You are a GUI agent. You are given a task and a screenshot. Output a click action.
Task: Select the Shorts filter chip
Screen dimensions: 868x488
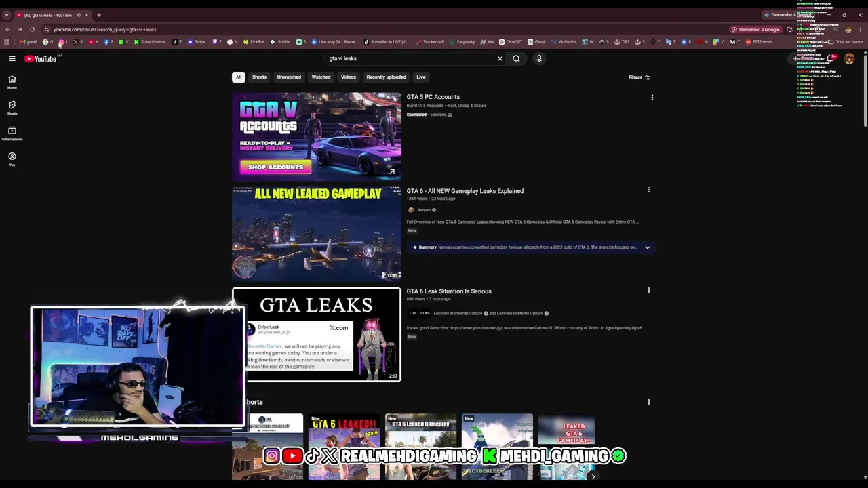coord(260,77)
